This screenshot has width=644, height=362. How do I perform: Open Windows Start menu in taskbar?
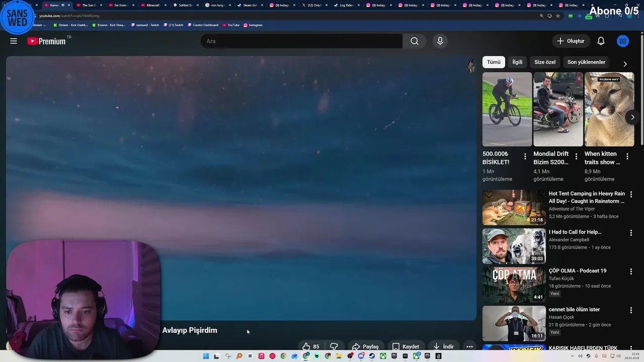point(206,356)
